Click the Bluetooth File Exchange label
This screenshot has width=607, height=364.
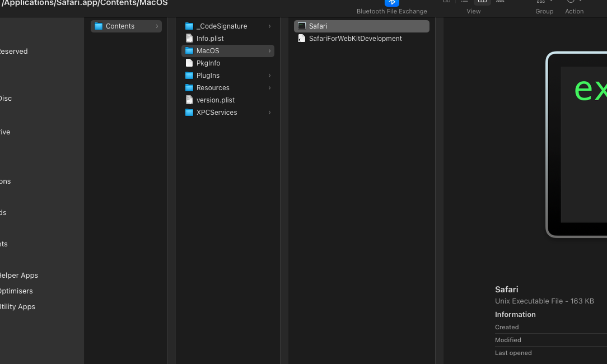[392, 11]
